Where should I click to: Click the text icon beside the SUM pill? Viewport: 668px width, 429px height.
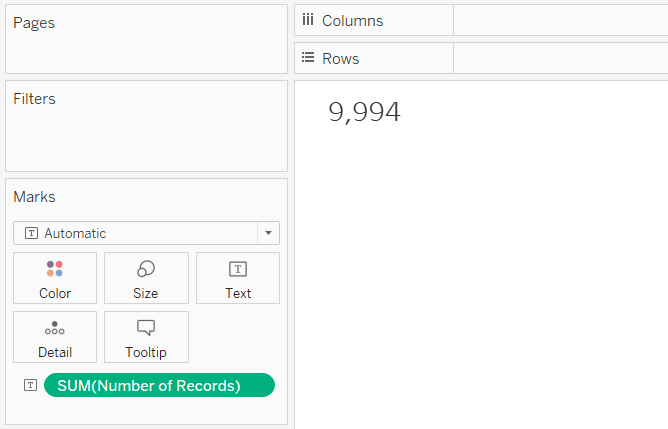pyautogui.click(x=30, y=385)
